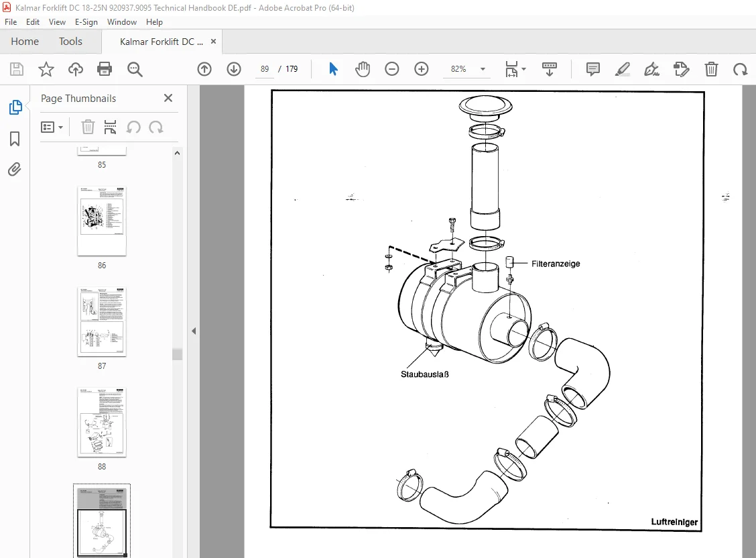Delete page with main toolbar trash icon
Screen dimensions: 756x558
(x=711, y=69)
